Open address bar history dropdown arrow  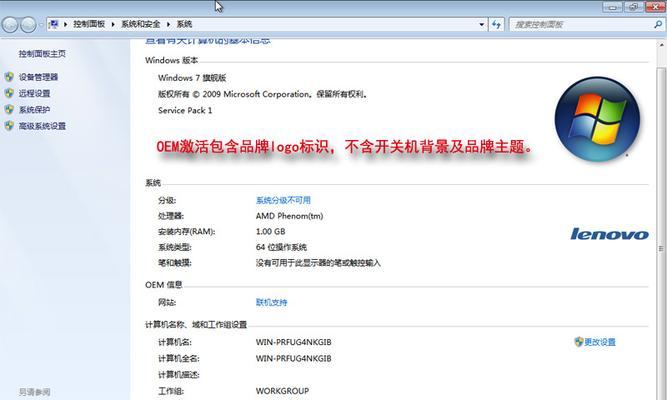(x=482, y=25)
